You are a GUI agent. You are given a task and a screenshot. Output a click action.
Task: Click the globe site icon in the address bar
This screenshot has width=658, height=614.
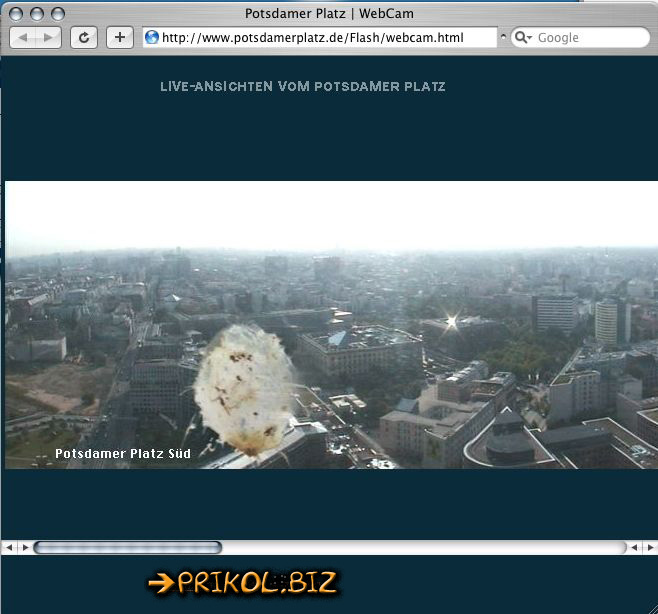[152, 38]
